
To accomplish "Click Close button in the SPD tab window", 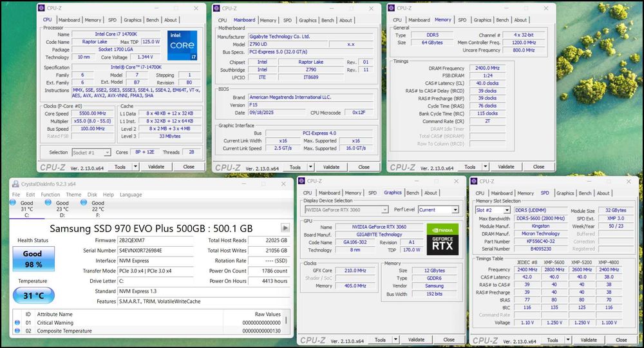I will [621, 340].
